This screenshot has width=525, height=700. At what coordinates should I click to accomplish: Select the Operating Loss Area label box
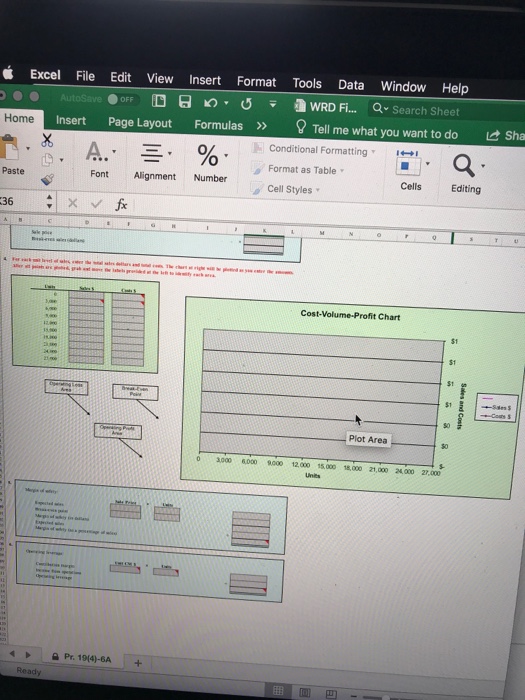tap(66, 386)
